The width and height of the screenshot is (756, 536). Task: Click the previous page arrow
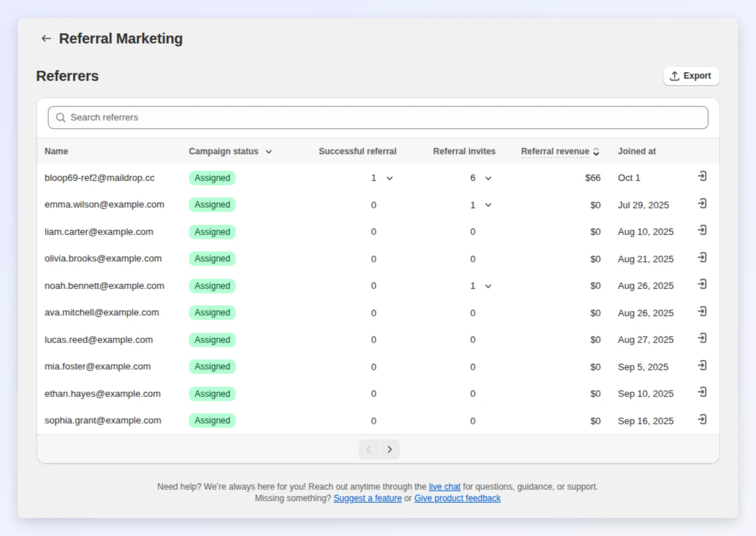(x=369, y=450)
